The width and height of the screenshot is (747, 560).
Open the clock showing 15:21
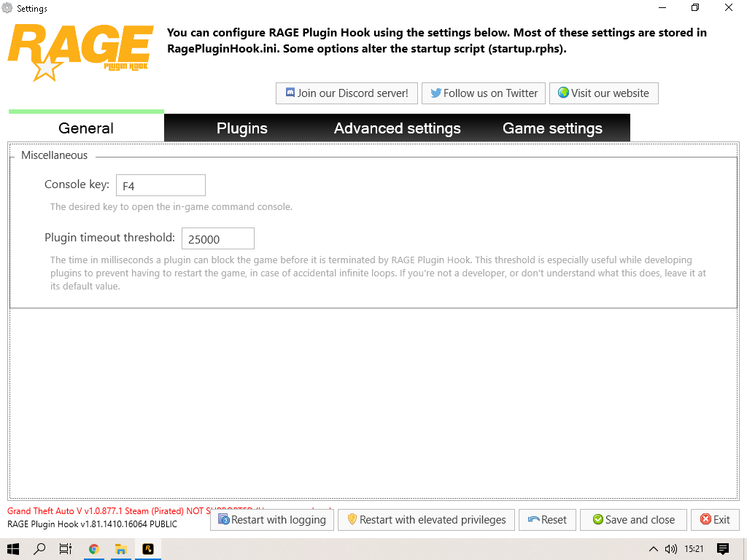pos(694,549)
